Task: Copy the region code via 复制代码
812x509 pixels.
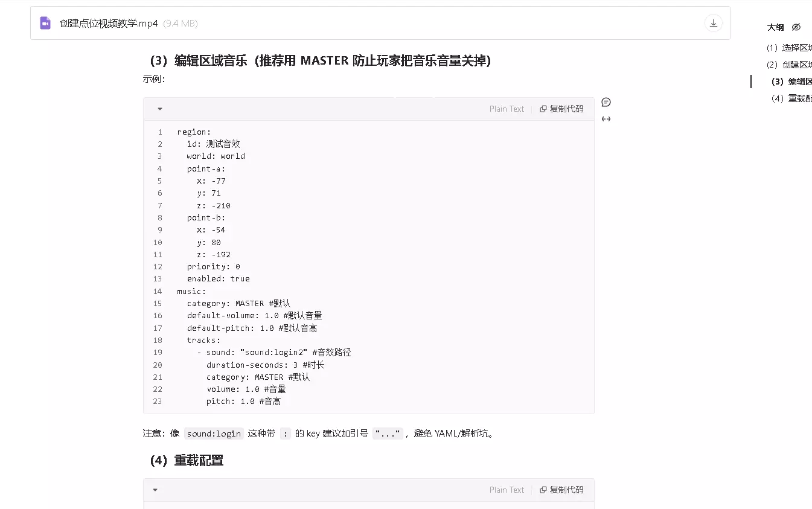Action: 561,109
